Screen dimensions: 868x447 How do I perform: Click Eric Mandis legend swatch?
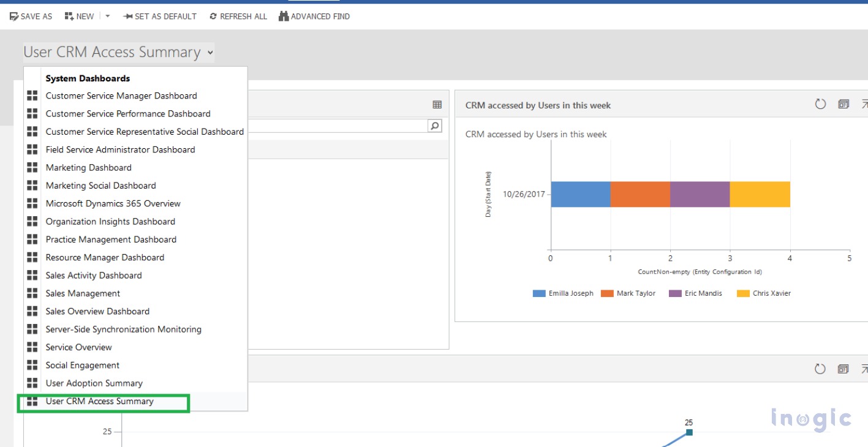click(x=675, y=294)
